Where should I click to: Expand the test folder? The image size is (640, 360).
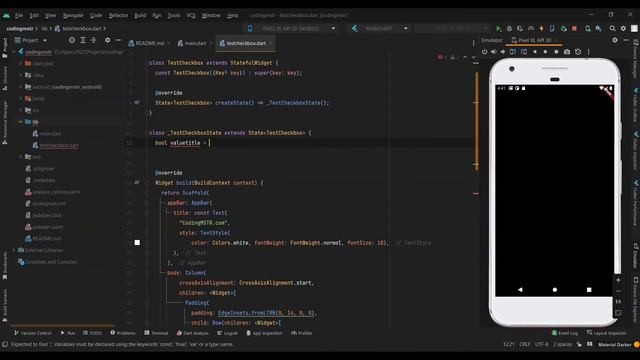click(20, 157)
